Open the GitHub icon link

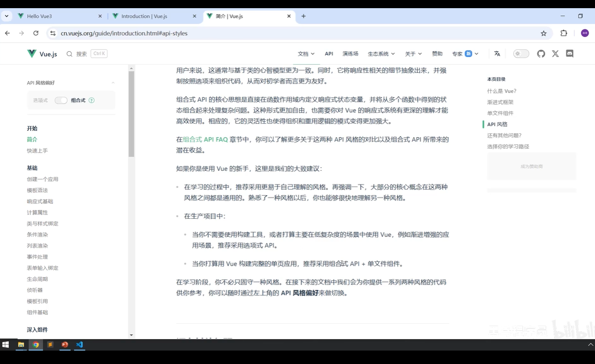pyautogui.click(x=541, y=54)
